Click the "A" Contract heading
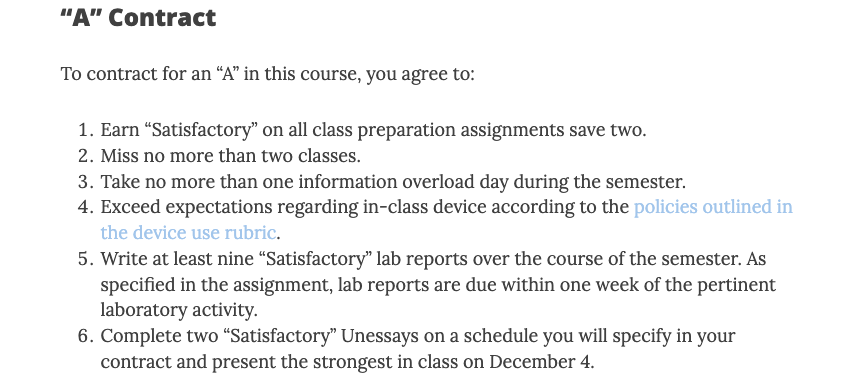 tap(138, 17)
